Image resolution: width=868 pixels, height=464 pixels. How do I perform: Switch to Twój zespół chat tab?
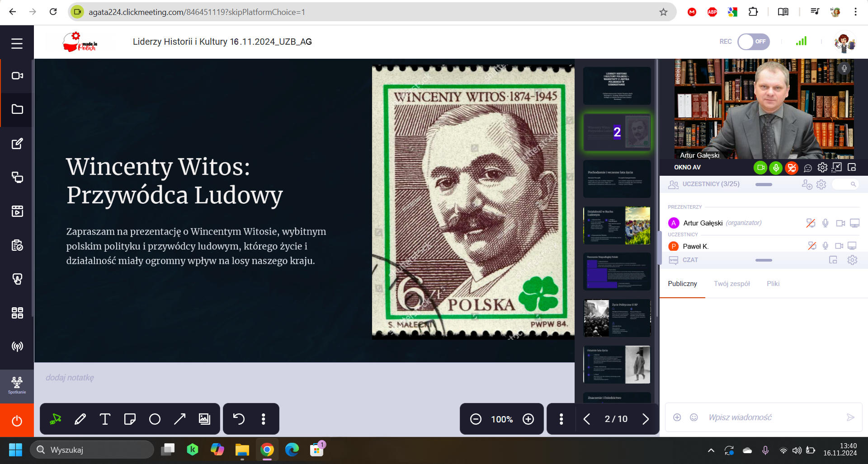tap(731, 283)
